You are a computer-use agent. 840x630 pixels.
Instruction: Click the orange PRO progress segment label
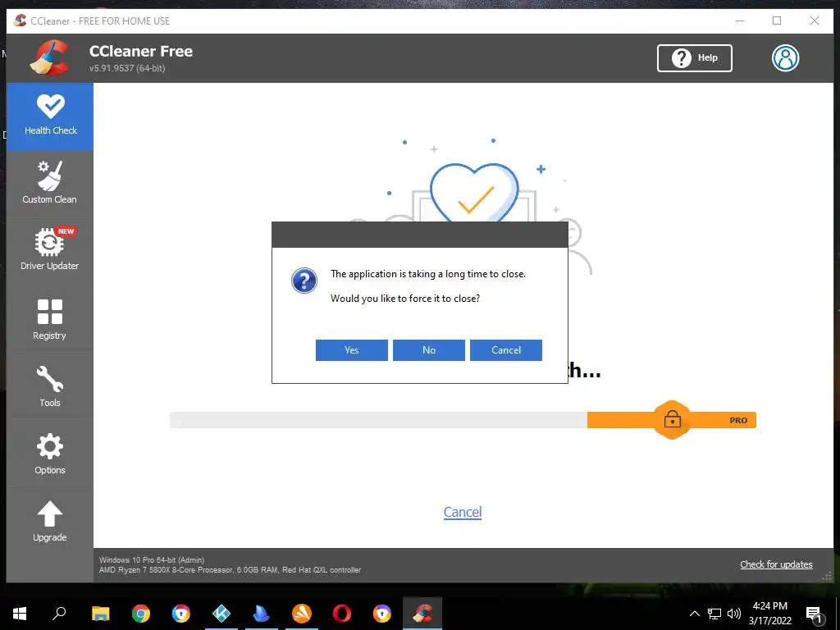click(738, 421)
